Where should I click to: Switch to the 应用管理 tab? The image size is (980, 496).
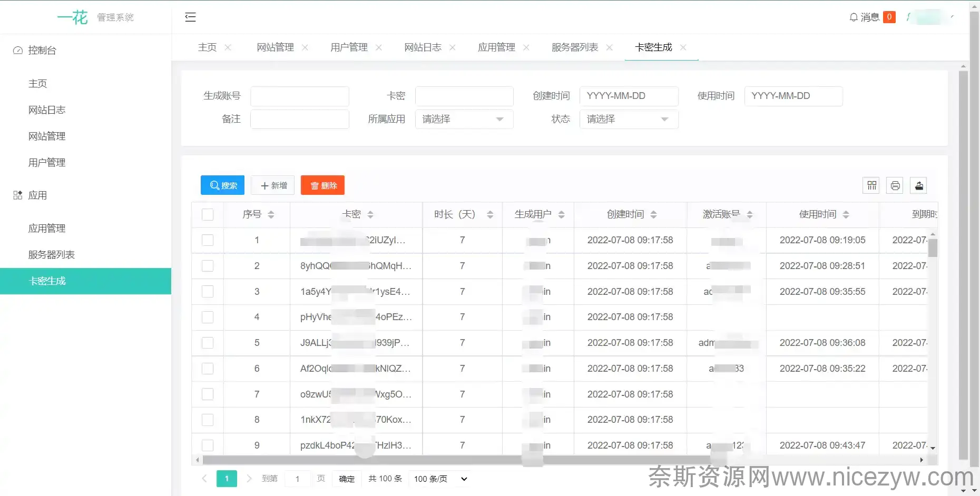coord(496,47)
